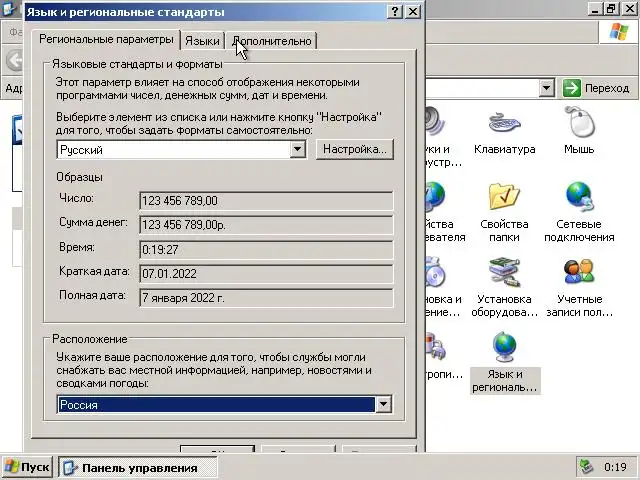Close the Язык и региональные стандарты dialog
640x480 pixels.
pyautogui.click(x=413, y=11)
